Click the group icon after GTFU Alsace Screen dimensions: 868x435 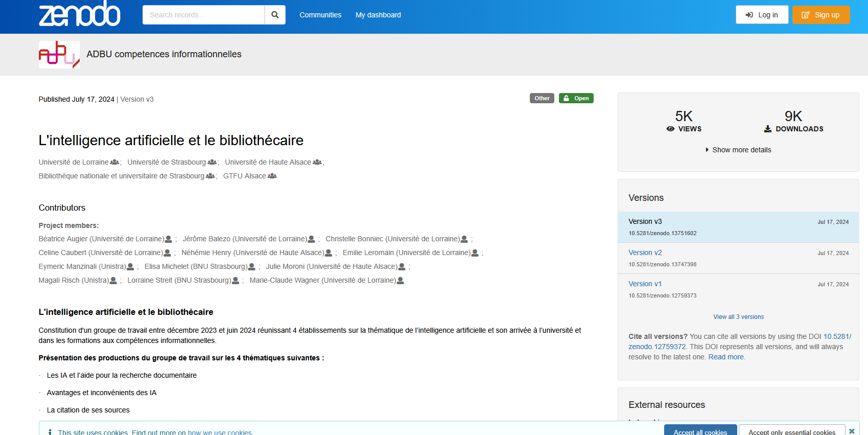[272, 176]
